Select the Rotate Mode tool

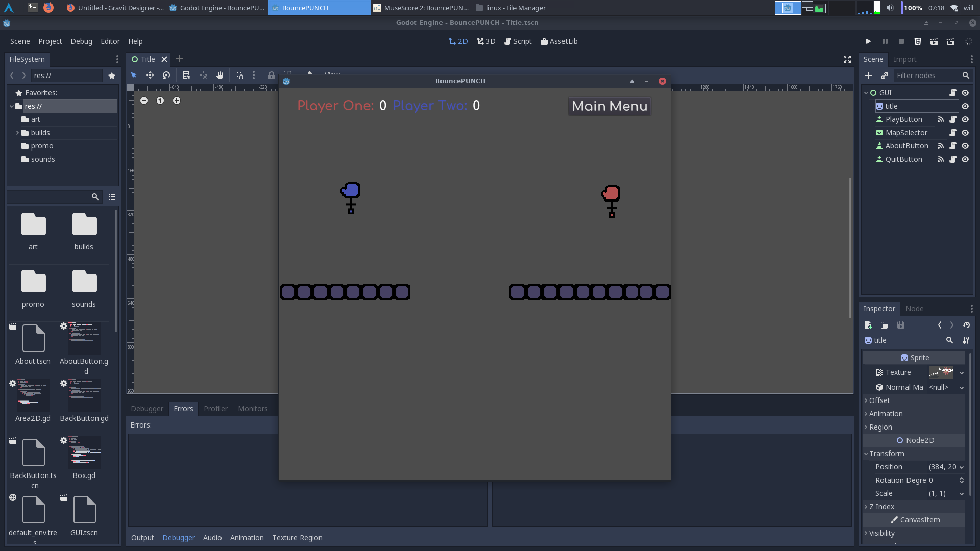pos(166,75)
